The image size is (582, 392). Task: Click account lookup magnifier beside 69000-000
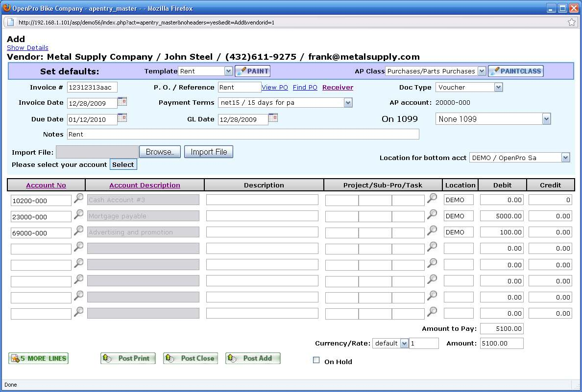(x=78, y=231)
